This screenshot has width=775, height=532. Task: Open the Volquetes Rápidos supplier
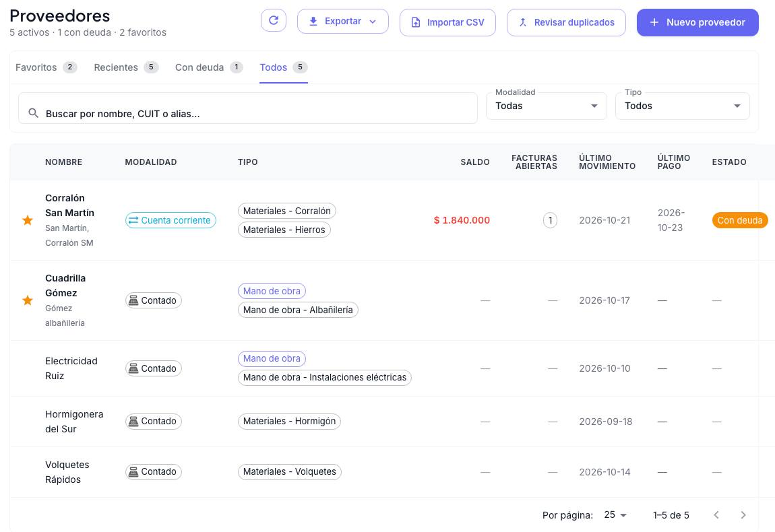click(x=67, y=472)
